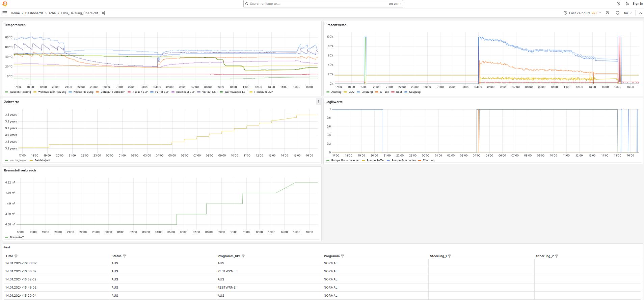
Task: Open the Last 24 hours time picker
Action: (x=582, y=13)
